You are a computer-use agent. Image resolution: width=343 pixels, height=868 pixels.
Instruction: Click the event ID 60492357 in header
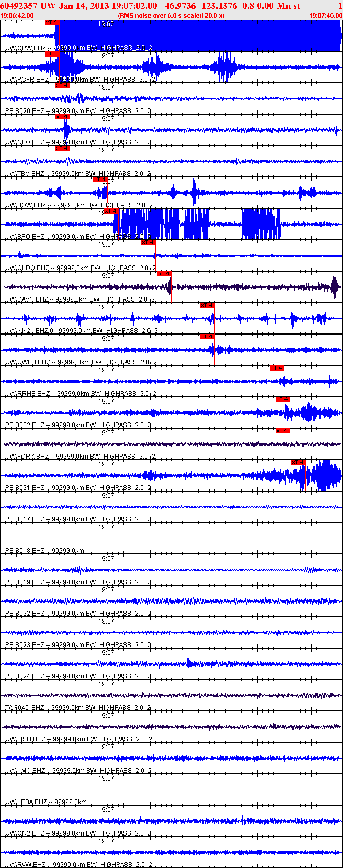point(19,6)
